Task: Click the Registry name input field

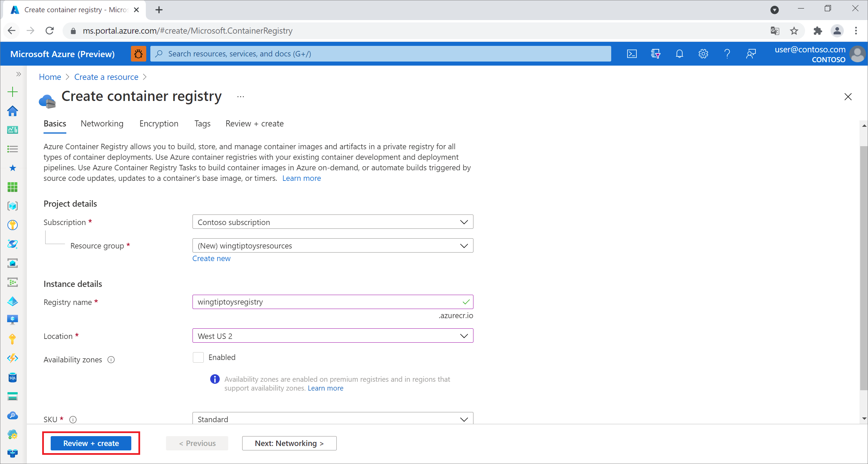Action: pyautogui.click(x=332, y=302)
